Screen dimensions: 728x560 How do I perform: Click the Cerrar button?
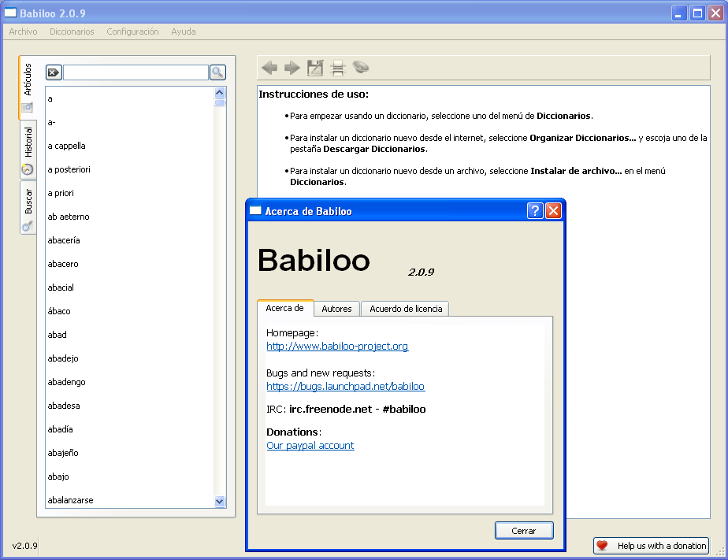(524, 531)
